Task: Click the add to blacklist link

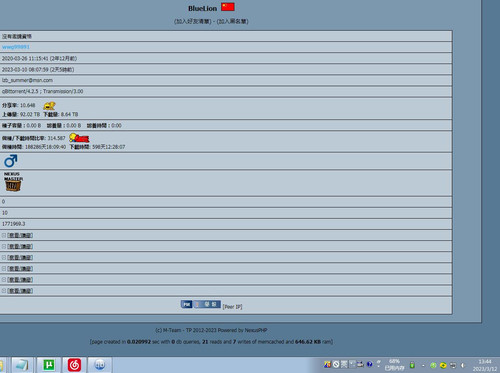Action: [x=233, y=21]
